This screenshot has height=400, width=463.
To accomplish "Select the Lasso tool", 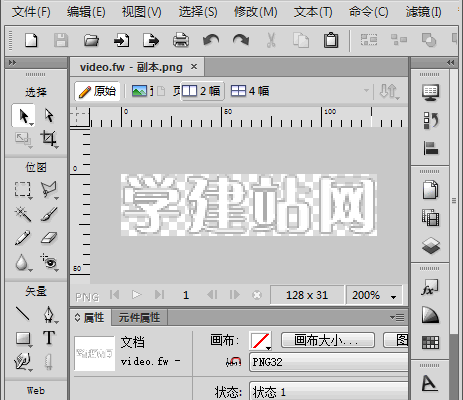I will point(49,189).
